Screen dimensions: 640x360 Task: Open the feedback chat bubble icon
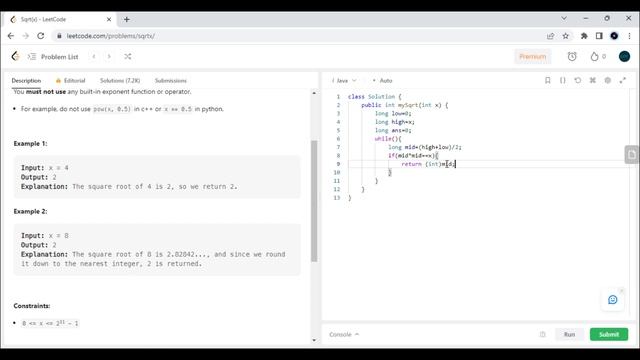(x=612, y=300)
